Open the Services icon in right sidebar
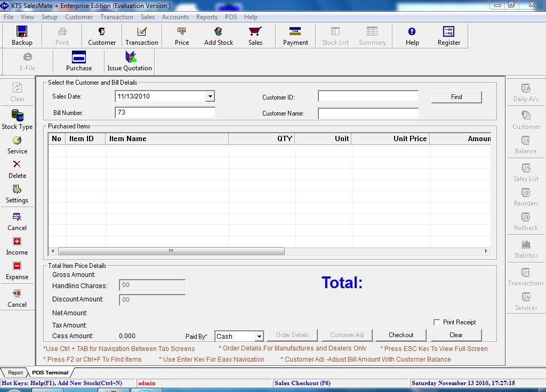This screenshot has width=546, height=392. [x=526, y=301]
